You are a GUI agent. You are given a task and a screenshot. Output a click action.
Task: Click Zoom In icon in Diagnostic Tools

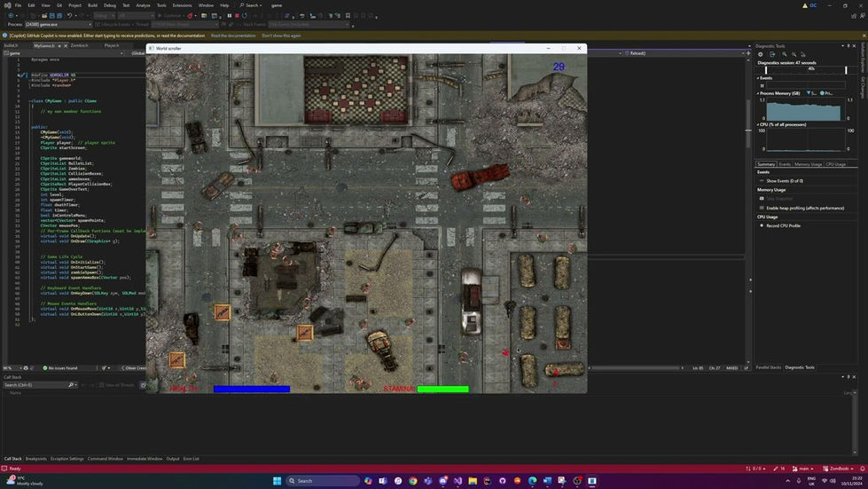785,54
